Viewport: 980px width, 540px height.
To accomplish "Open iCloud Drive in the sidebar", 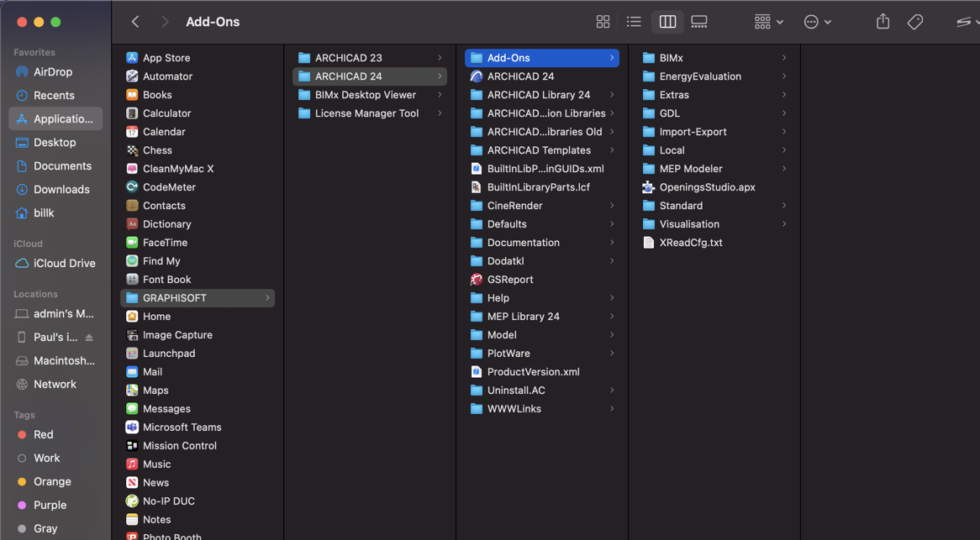I will pos(55,264).
